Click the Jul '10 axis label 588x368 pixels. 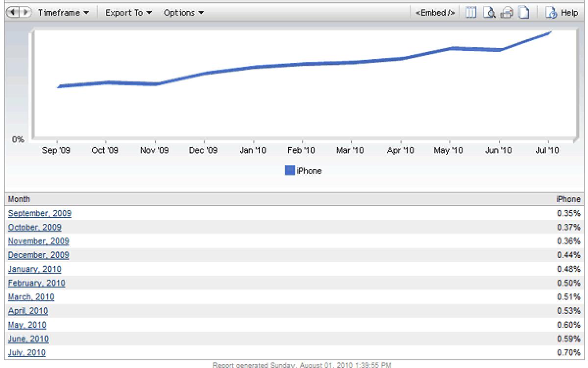(x=547, y=151)
